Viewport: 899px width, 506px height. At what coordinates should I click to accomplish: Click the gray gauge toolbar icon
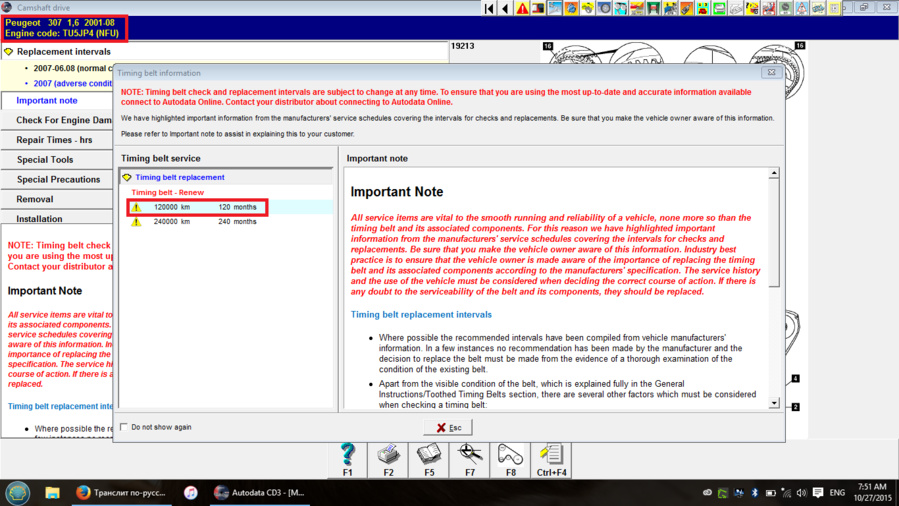point(785,8)
